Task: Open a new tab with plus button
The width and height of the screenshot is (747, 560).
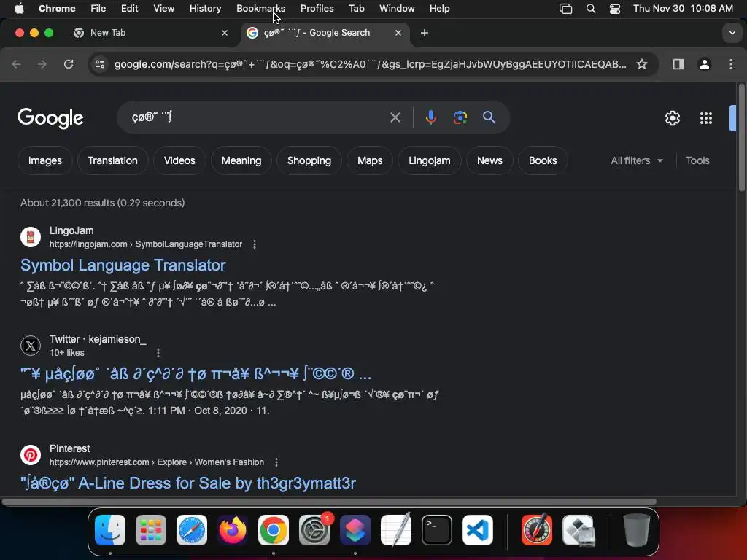Action: (424, 33)
